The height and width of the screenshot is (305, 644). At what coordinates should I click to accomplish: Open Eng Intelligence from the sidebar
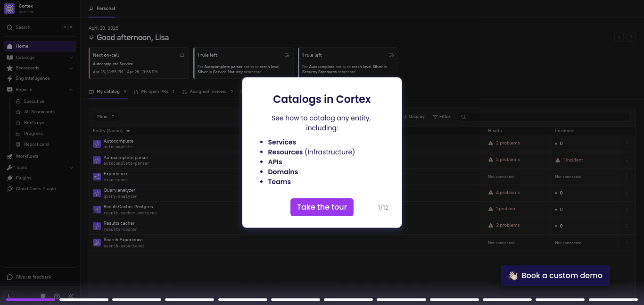[33, 78]
